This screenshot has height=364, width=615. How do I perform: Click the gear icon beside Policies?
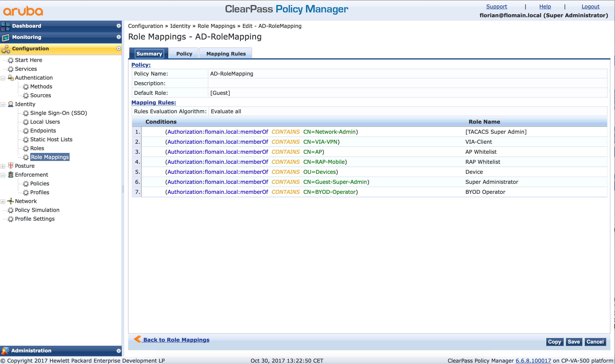pyautogui.click(x=26, y=184)
